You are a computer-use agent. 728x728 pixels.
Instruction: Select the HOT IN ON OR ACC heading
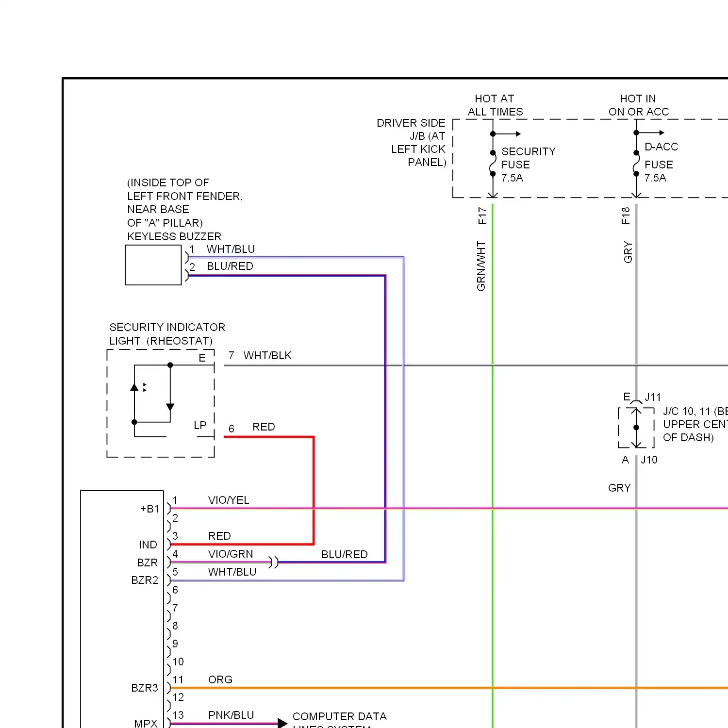pos(638,105)
